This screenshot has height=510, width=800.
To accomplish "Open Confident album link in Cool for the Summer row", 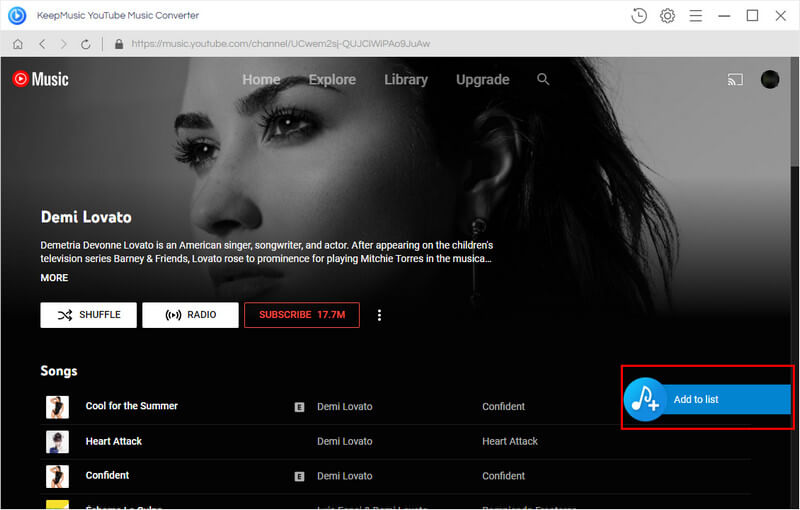I will [x=503, y=406].
